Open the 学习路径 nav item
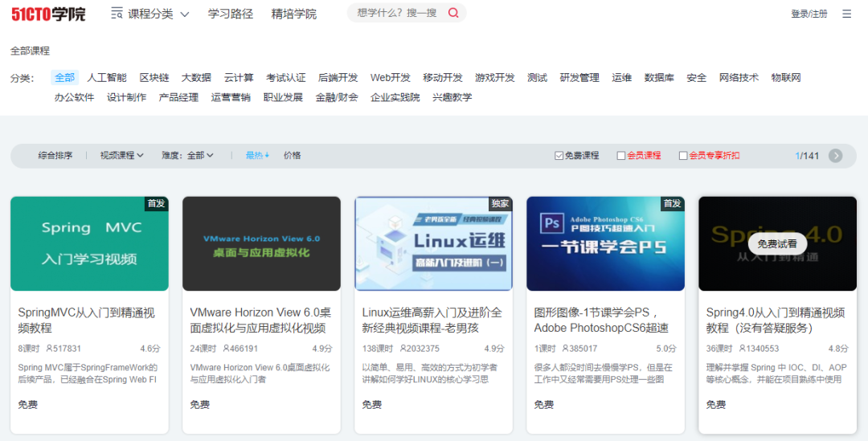Viewport: 868px width, 441px height. [x=231, y=14]
